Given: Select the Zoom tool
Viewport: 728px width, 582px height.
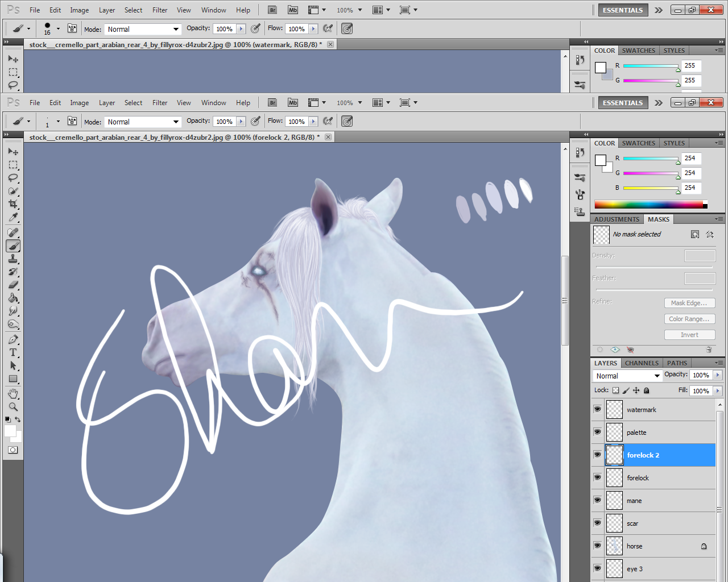Looking at the screenshot, I should 13,406.
